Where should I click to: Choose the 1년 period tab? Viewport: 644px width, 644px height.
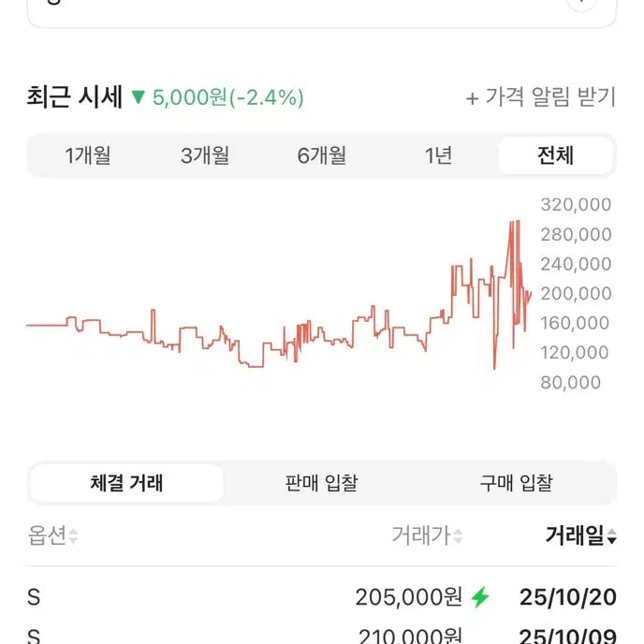point(438,155)
